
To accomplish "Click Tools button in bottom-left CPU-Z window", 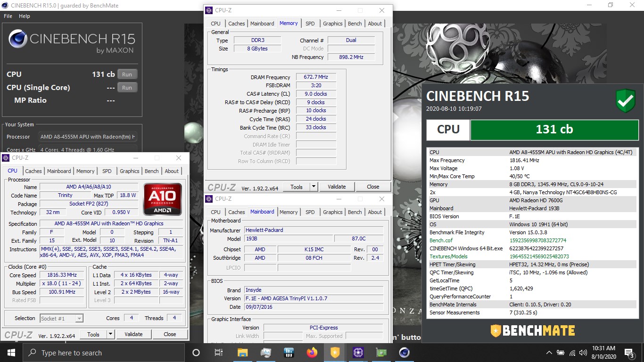I will click(x=93, y=334).
